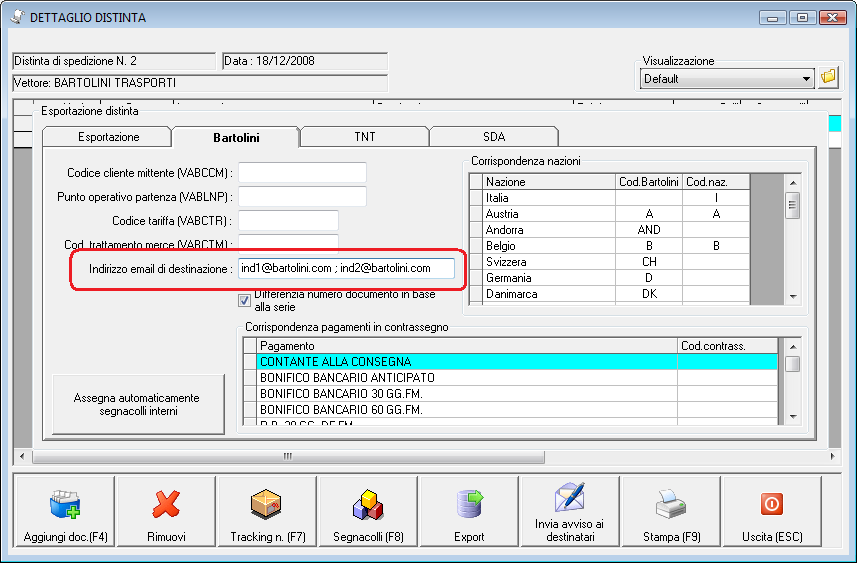Screen dimensions: 857x563
Task: Click yellow folder icon beside Visualizzazione
Action: click(829, 78)
